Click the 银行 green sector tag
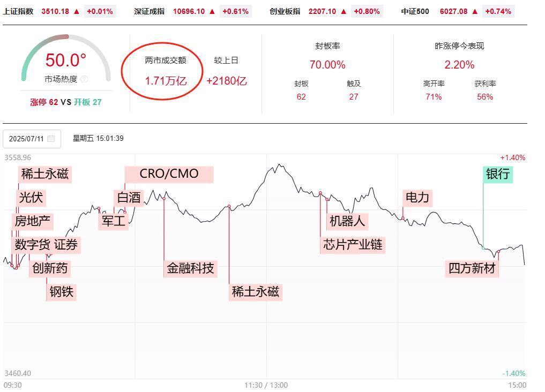The height and width of the screenshot is (392, 545). [498, 174]
